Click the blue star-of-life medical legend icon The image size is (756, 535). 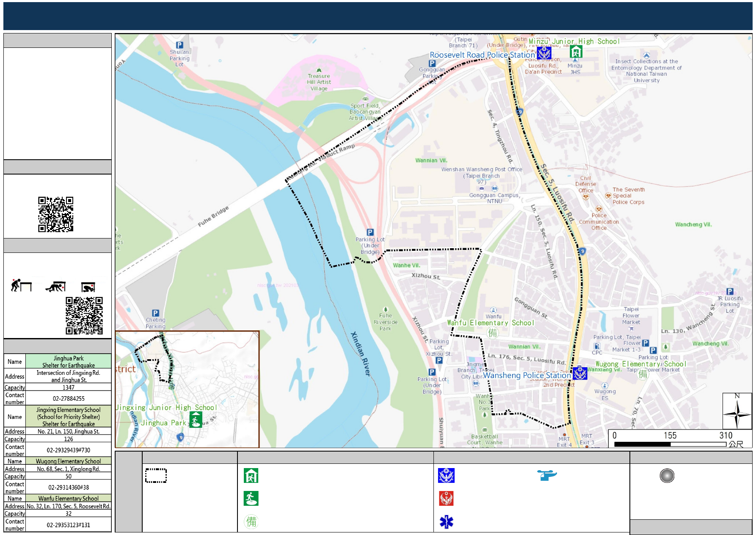(446, 522)
